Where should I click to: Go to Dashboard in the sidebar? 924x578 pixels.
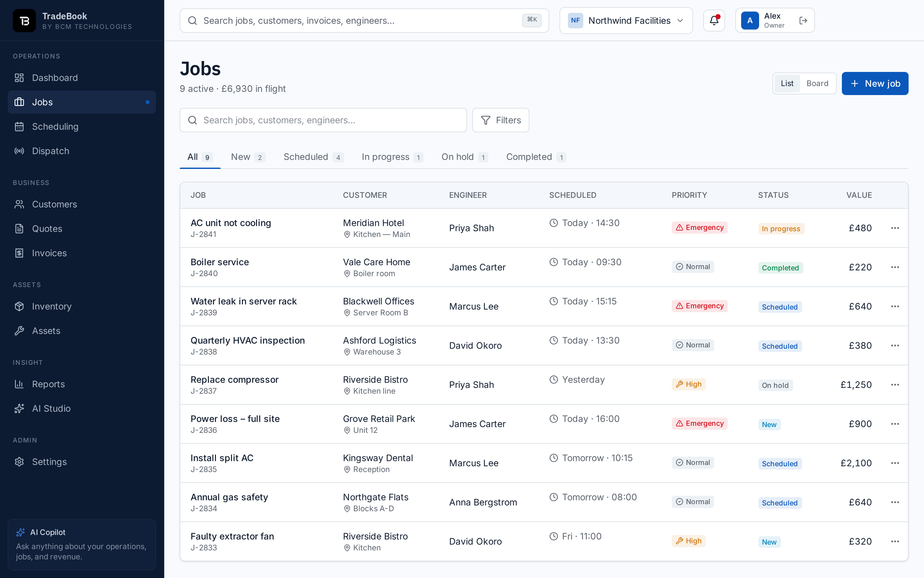coord(82,78)
